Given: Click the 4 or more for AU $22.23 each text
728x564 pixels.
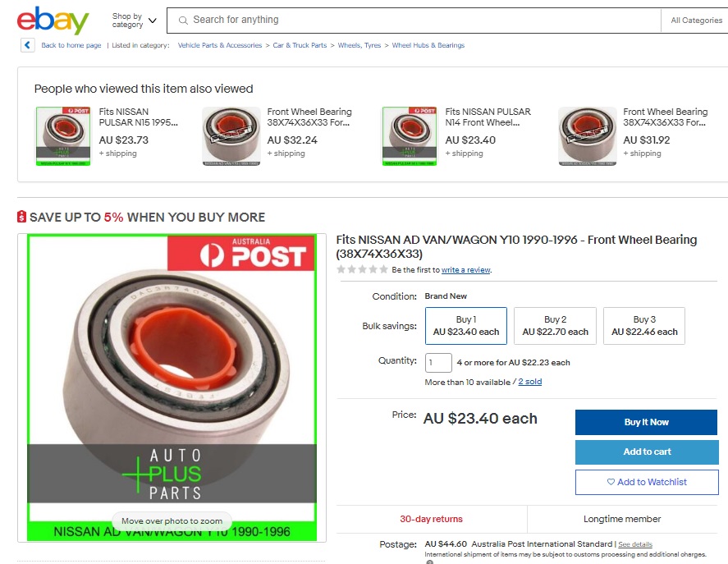Looking at the screenshot, I should tap(514, 362).
